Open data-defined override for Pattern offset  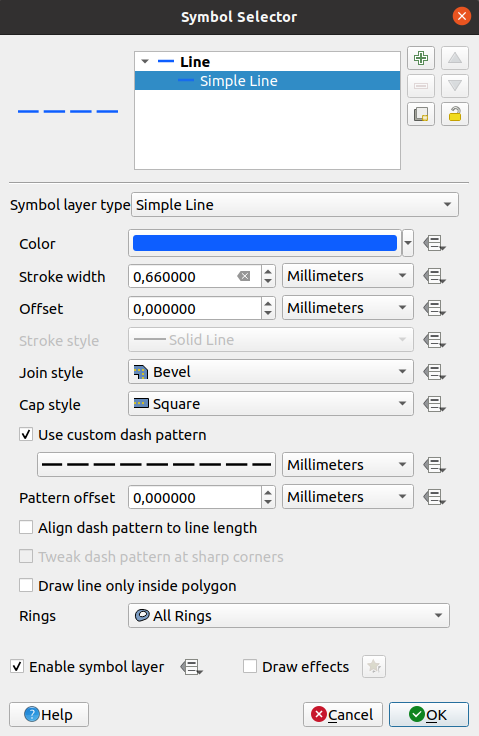pos(434,497)
